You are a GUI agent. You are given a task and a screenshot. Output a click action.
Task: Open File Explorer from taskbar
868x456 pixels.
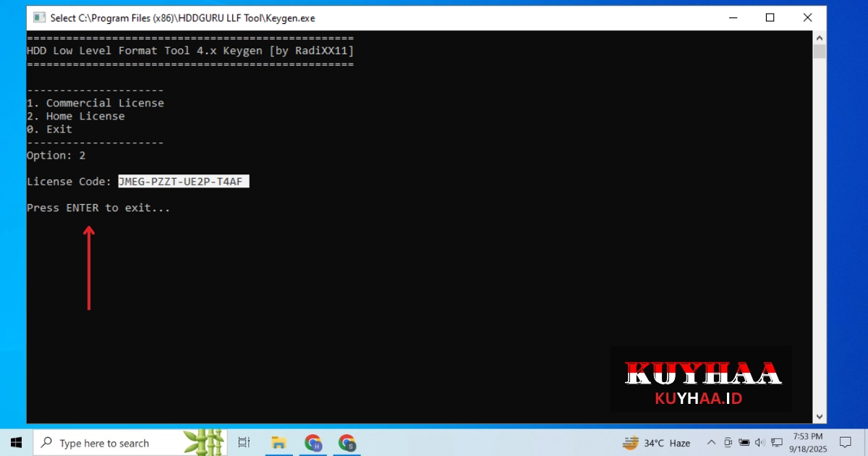pyautogui.click(x=278, y=442)
